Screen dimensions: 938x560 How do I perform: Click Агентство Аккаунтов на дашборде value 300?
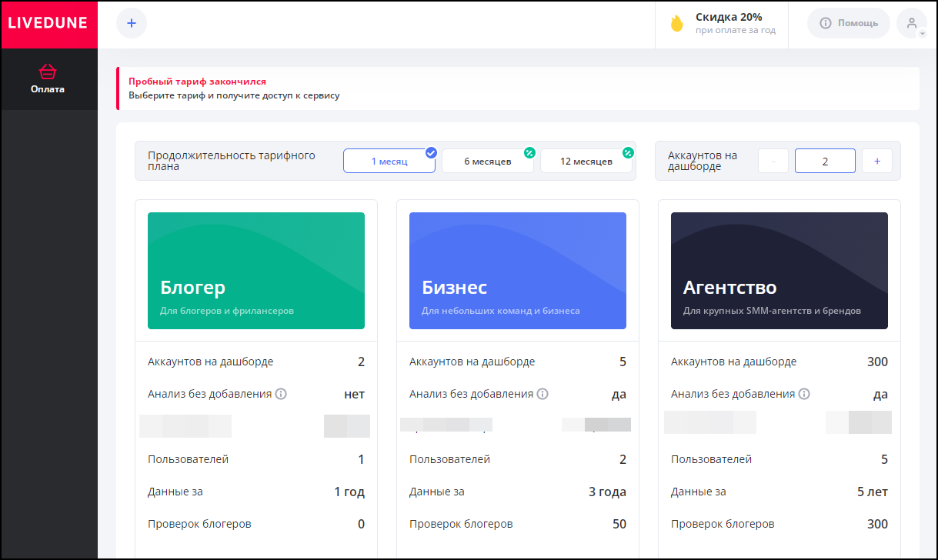pyautogui.click(x=877, y=362)
